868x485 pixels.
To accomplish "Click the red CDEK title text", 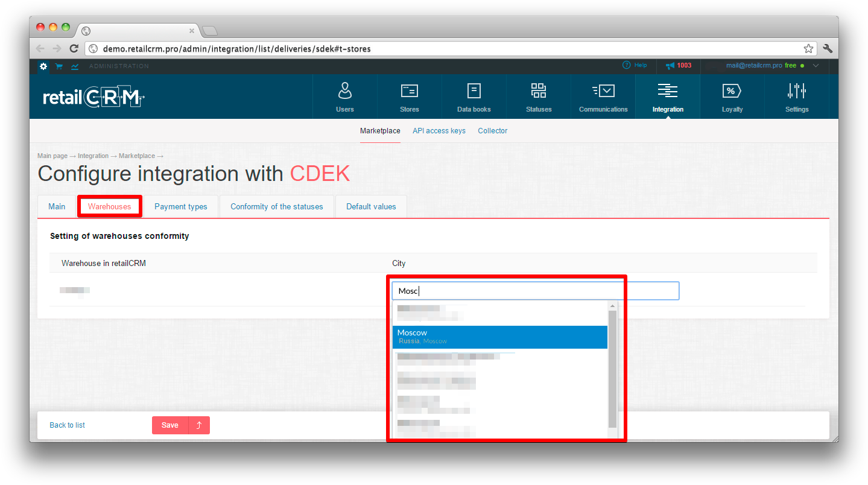I will coord(320,174).
